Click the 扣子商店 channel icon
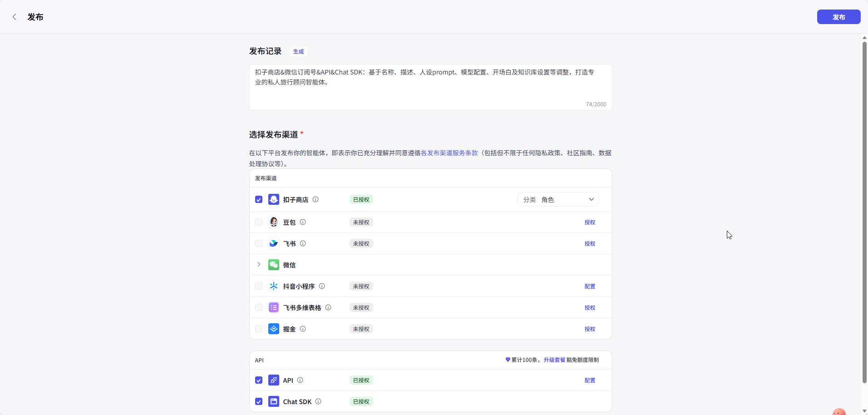Viewport: 868px width, 415px height. (274, 199)
